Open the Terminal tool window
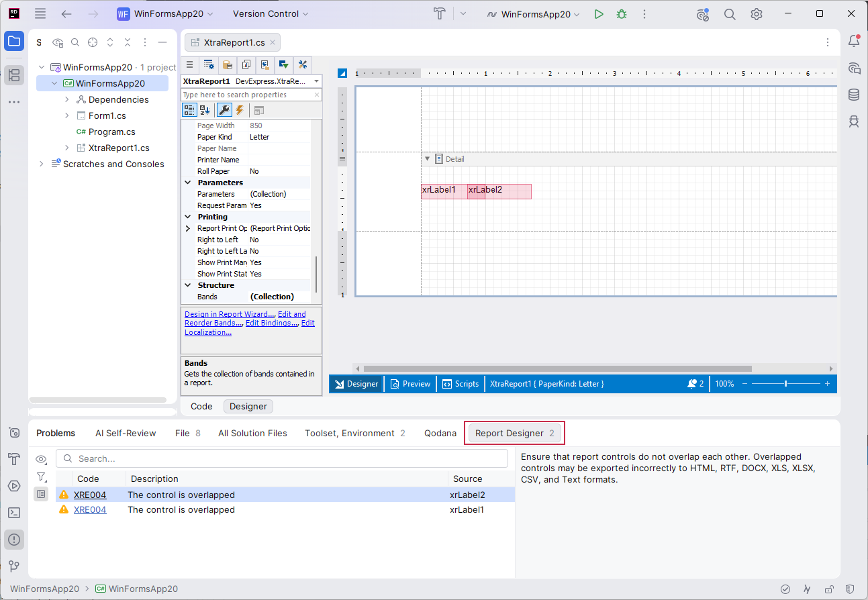Viewport: 868px width, 600px height. point(14,513)
